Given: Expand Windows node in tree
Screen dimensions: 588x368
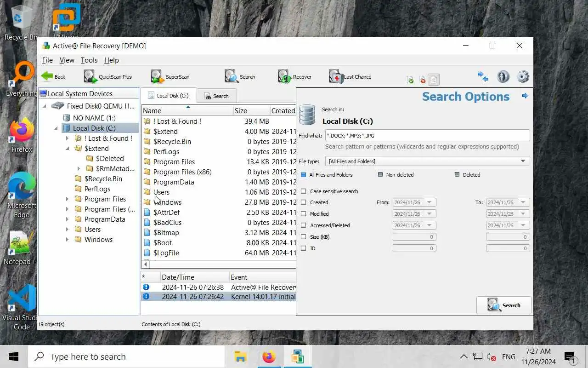Looking at the screenshot, I should [67, 240].
